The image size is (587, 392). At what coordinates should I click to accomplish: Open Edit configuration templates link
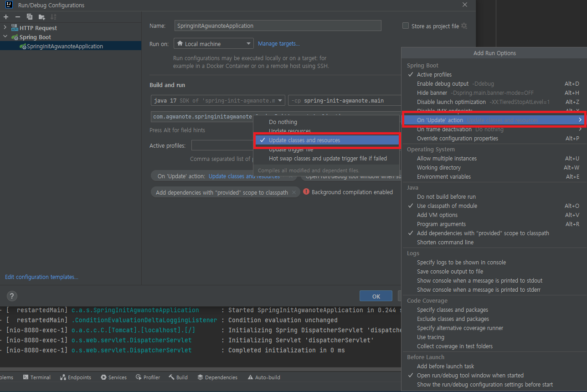[41, 277]
